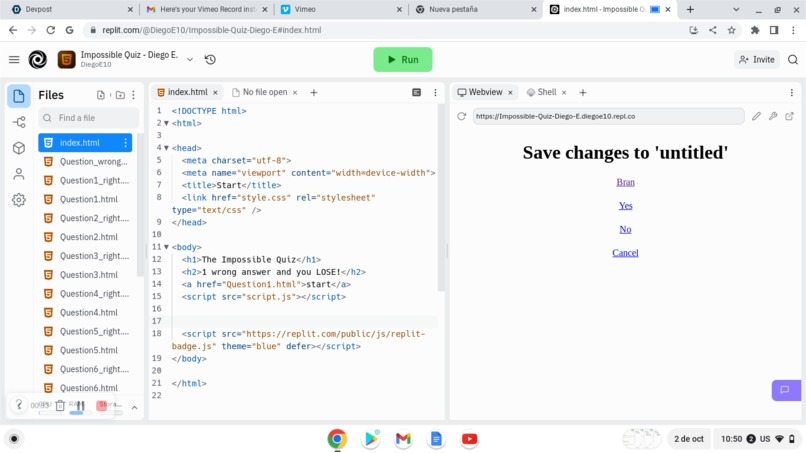The width and height of the screenshot is (806, 453).
Task: Click the Find a file search box
Action: tap(88, 118)
